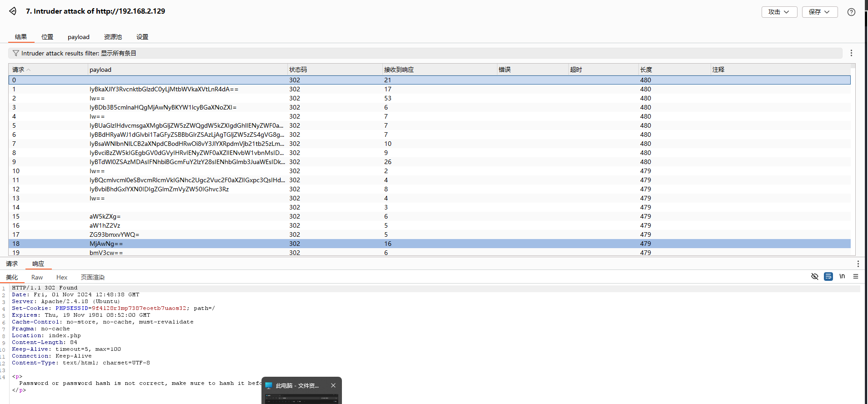This screenshot has width=868, height=404.
Task: Sort results by the 长度 column
Action: (x=646, y=70)
